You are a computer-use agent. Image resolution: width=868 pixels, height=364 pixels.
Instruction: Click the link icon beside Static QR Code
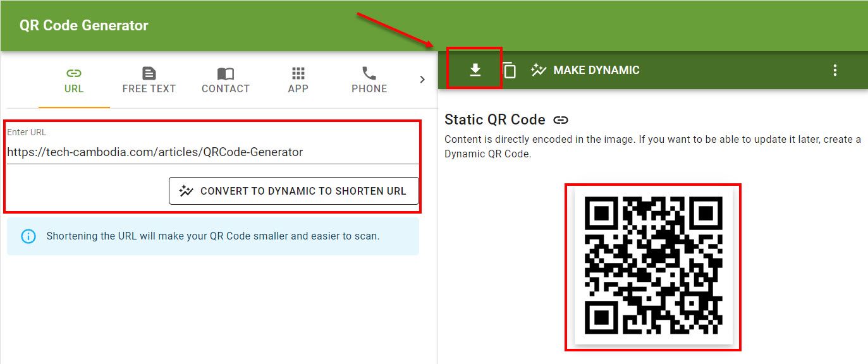[x=561, y=120]
